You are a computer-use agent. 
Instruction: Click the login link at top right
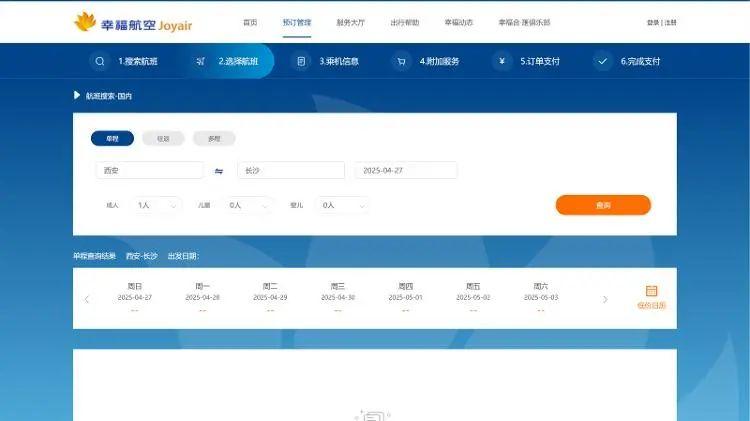click(x=653, y=22)
